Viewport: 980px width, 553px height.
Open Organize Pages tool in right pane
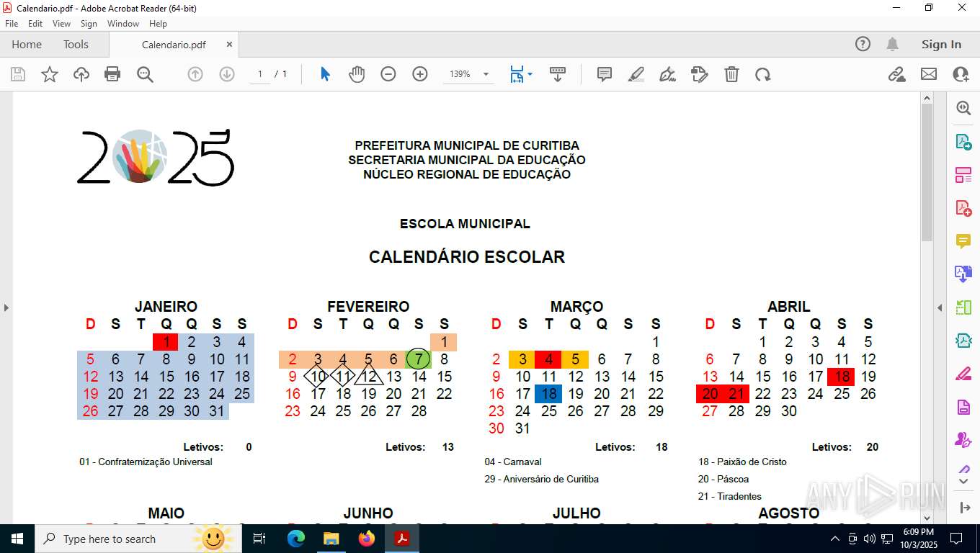point(963,175)
